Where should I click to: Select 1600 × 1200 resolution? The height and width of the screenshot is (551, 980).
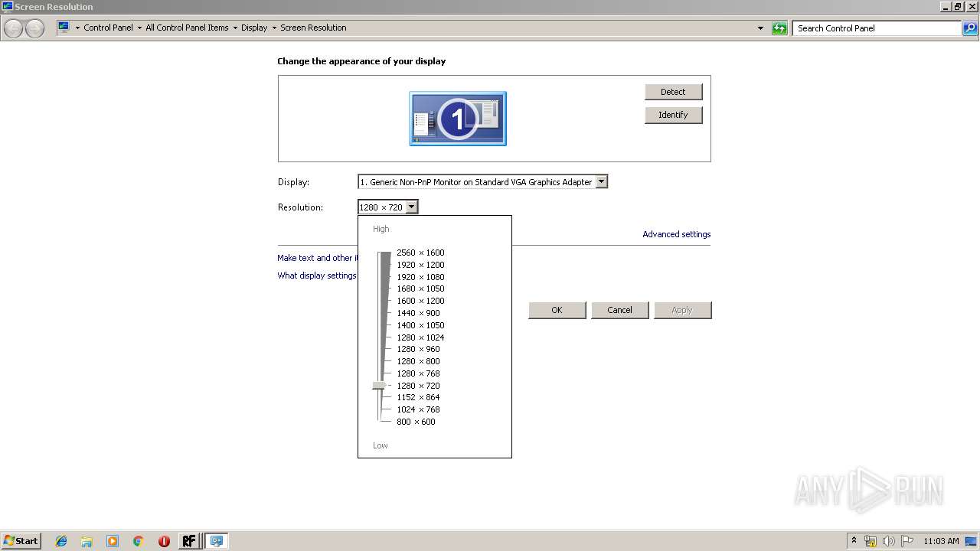click(x=420, y=301)
